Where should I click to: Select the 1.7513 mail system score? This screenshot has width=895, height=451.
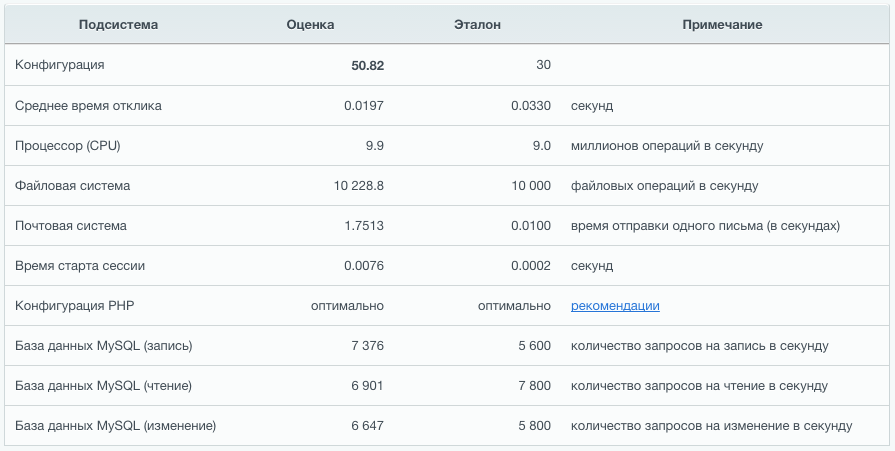click(363, 226)
